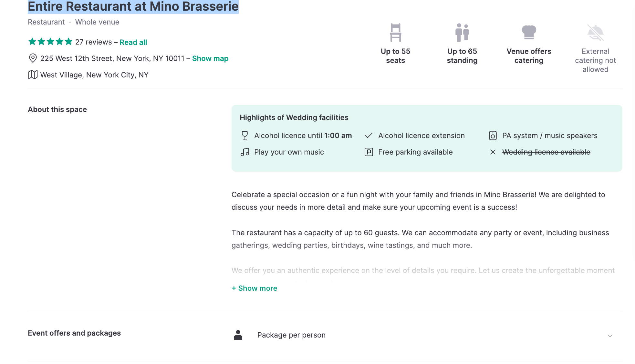The width and height of the screenshot is (635, 364).
Task: Open all reviews via Read all
Action: 133,42
